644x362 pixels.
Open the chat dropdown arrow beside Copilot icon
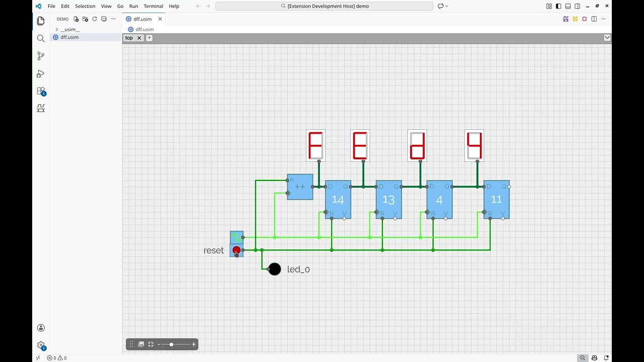coord(447,6)
